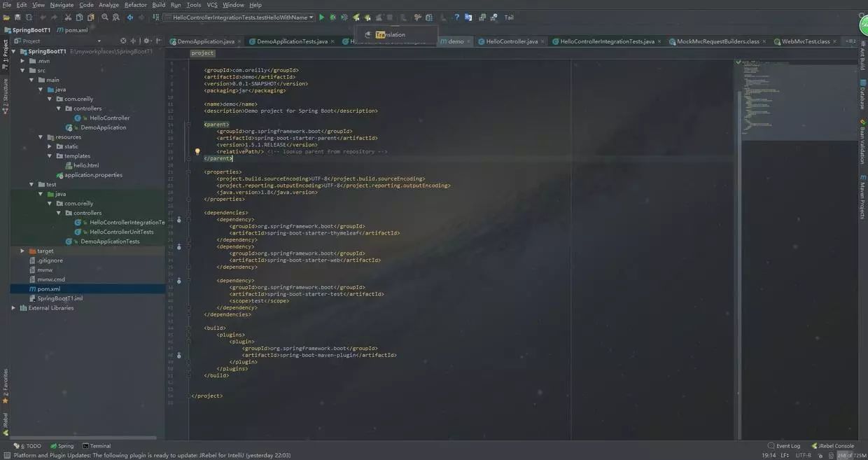Open the Database side panel
Screen dimensions: 868x460
(862, 95)
